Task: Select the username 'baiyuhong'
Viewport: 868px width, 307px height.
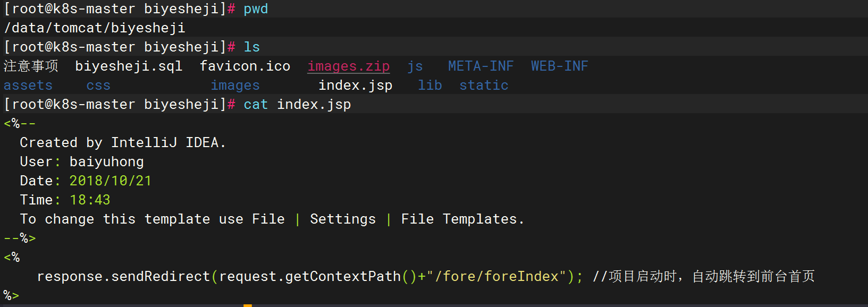Action: [x=106, y=161]
